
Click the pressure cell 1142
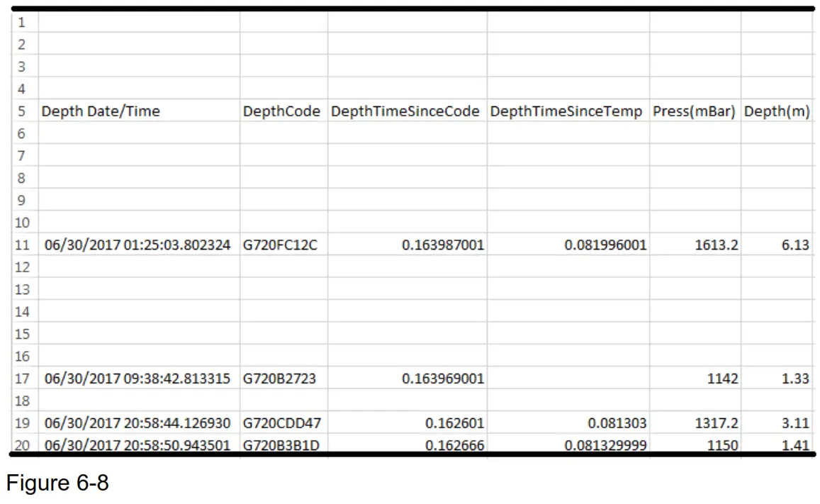(x=695, y=378)
